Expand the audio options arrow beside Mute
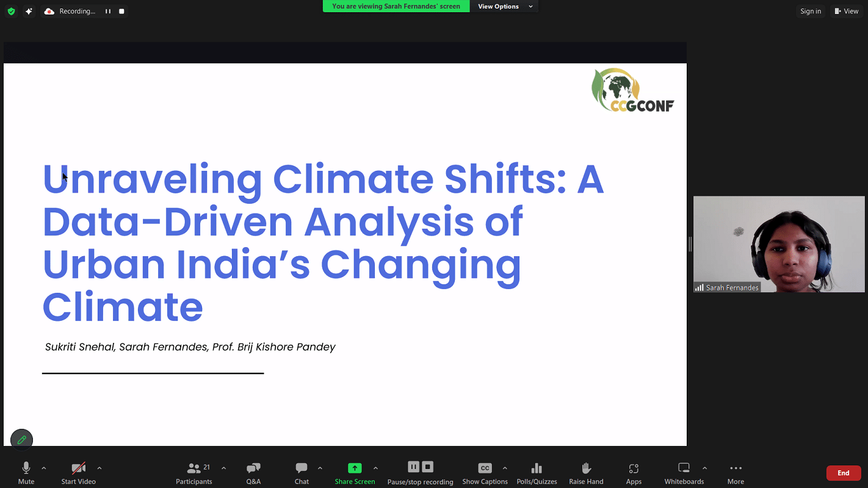Screen dimensions: 868x488 click(43, 468)
